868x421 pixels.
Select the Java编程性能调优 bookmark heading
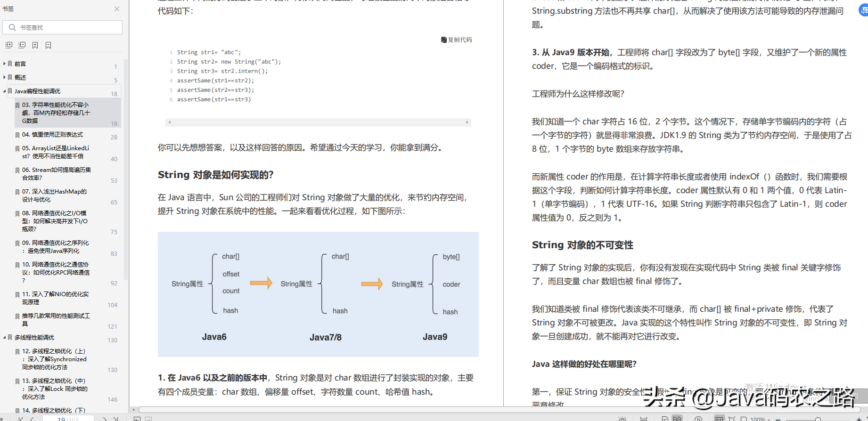click(37, 91)
